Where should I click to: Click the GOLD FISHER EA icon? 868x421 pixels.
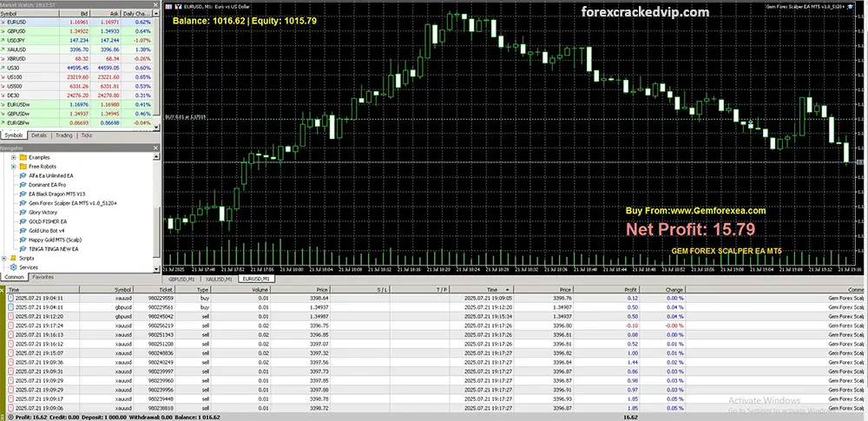pyautogui.click(x=23, y=221)
